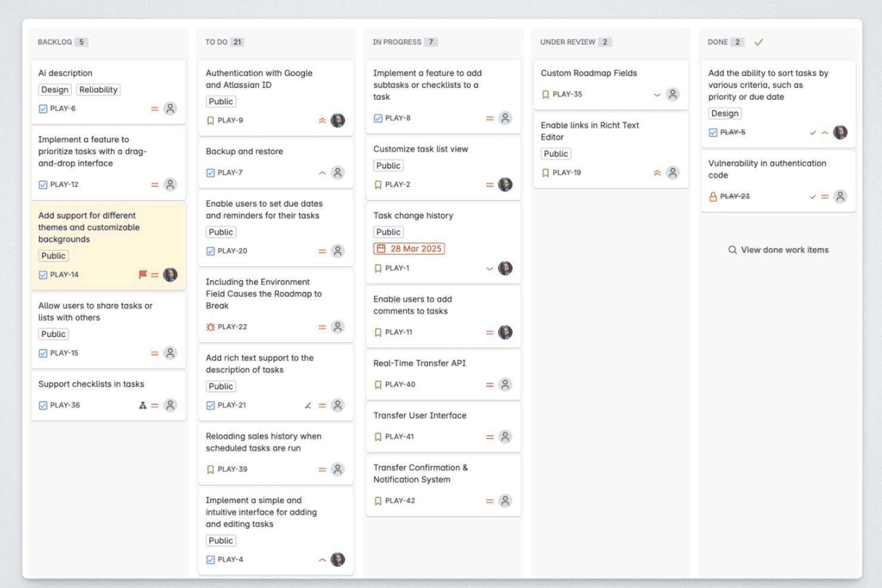Click the In Progress column header
This screenshot has width=882, height=588.
coord(397,42)
